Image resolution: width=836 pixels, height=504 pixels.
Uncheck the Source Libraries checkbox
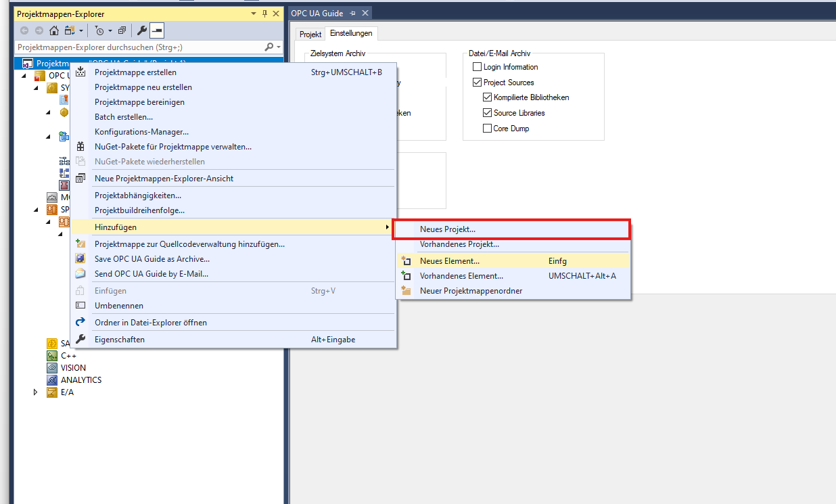[x=487, y=113]
